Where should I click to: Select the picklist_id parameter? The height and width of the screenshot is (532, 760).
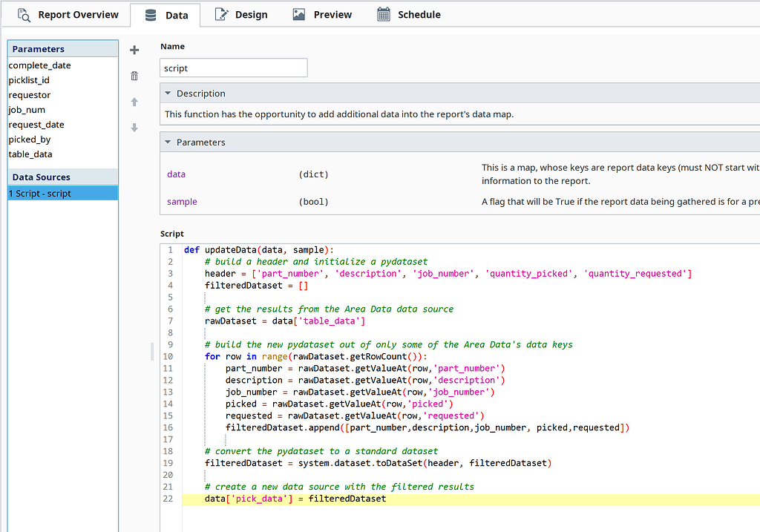click(x=30, y=80)
